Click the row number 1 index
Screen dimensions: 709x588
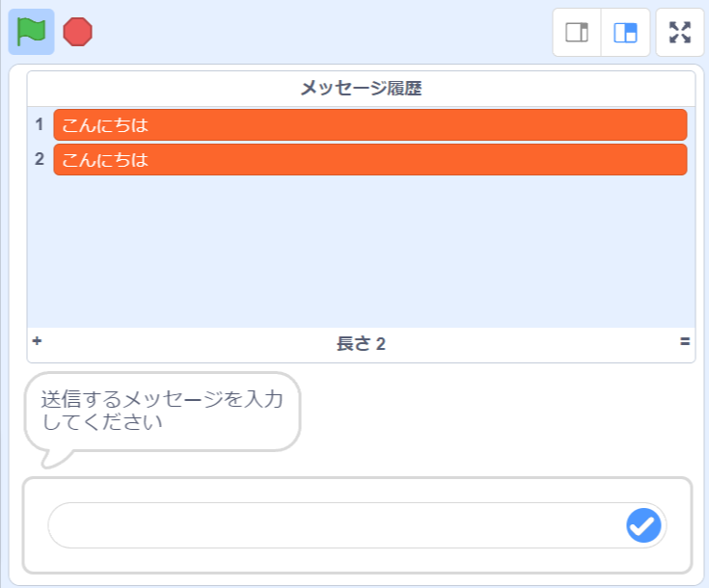(x=40, y=124)
